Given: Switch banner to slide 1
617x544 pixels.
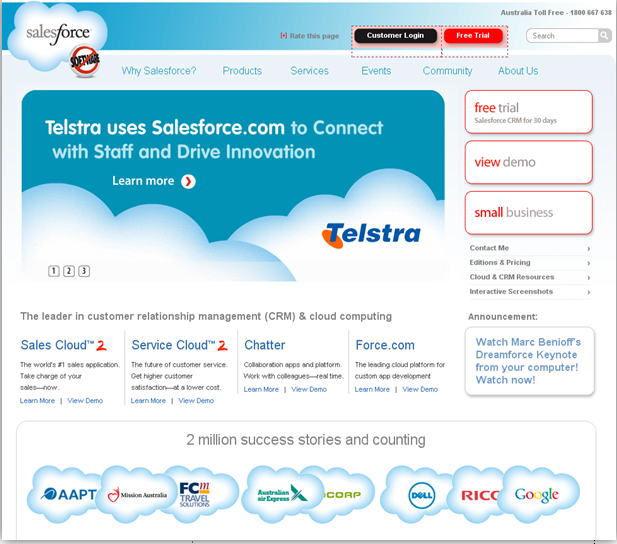Looking at the screenshot, I should click(54, 271).
